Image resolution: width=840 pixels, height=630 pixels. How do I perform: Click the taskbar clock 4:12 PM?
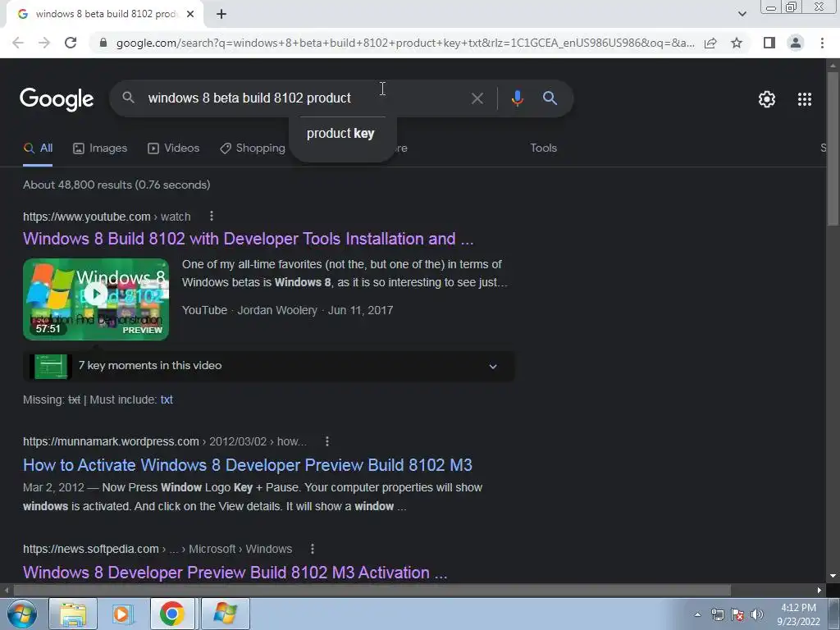coord(798,614)
